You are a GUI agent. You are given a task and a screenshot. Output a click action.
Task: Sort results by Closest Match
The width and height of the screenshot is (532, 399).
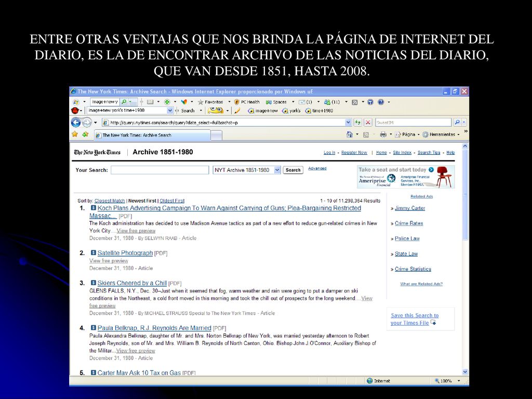pos(110,201)
